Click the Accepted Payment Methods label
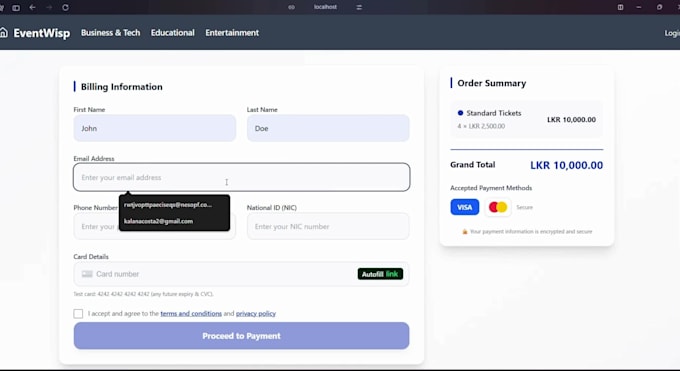Viewport: 680px width, 371px height. click(x=491, y=188)
